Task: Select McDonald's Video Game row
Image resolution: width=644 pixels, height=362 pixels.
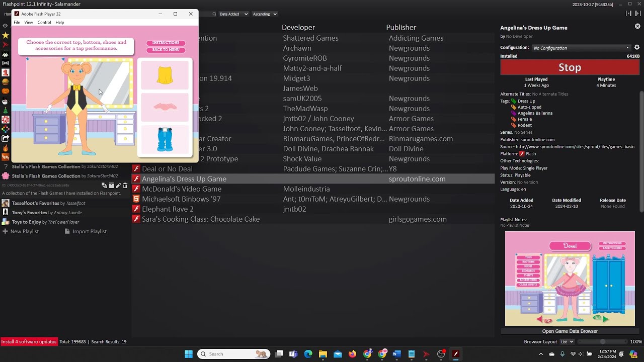Action: click(x=313, y=189)
